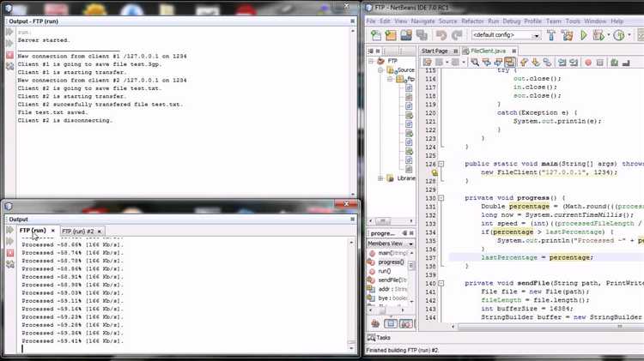Collapse the main method fold at line 126
Image resolution: width=644 pixels, height=361 pixels.
440,164
